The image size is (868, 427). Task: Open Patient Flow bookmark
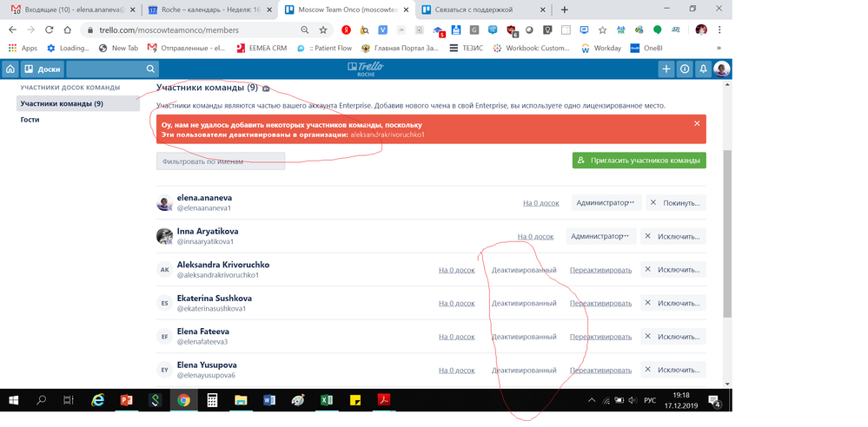(x=324, y=48)
